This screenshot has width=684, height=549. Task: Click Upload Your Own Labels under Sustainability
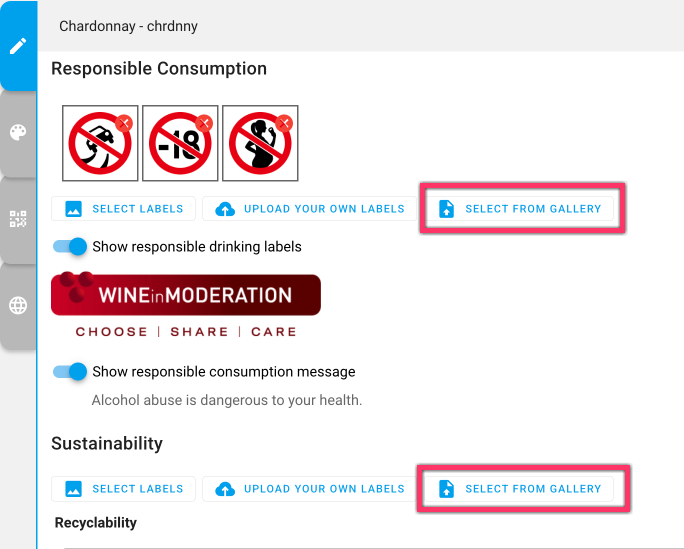[x=310, y=489]
